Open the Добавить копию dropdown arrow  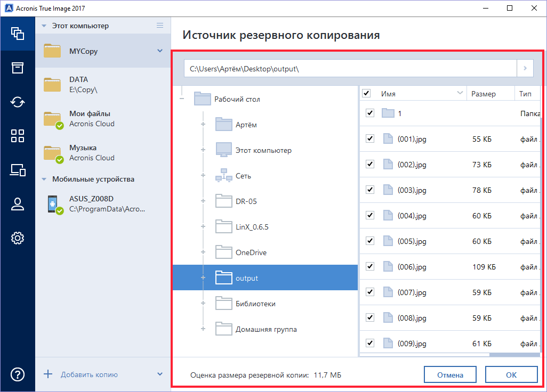pyautogui.click(x=160, y=374)
